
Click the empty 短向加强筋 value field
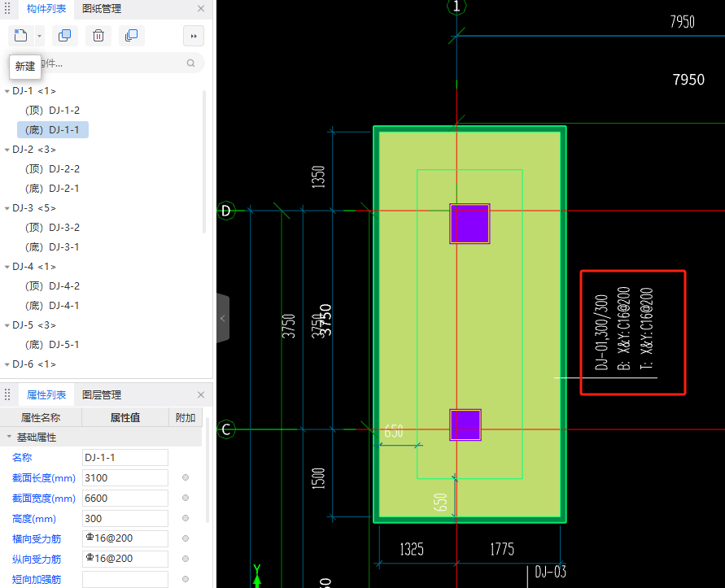pos(125,580)
